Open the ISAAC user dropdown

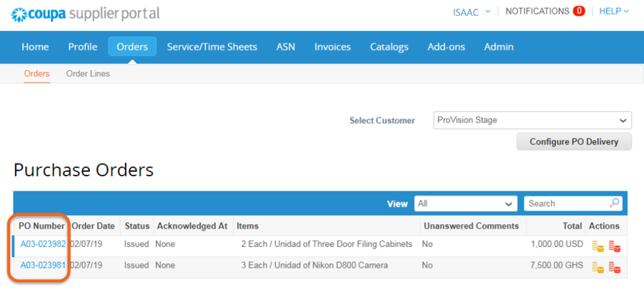pos(471,12)
